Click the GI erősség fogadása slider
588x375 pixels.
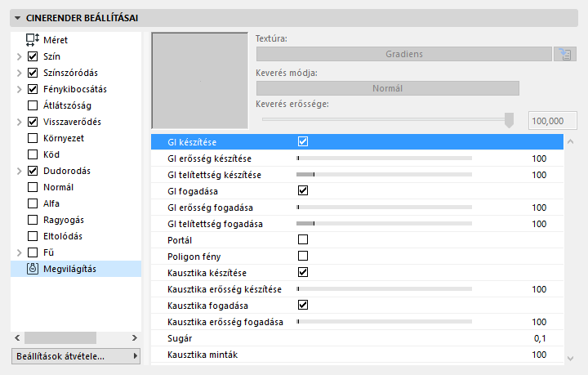coord(384,207)
